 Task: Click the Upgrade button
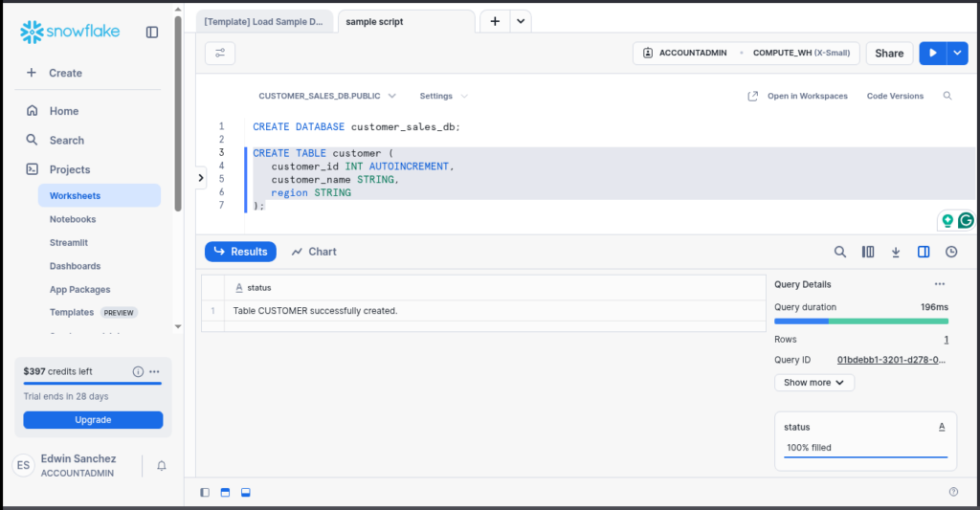(93, 420)
